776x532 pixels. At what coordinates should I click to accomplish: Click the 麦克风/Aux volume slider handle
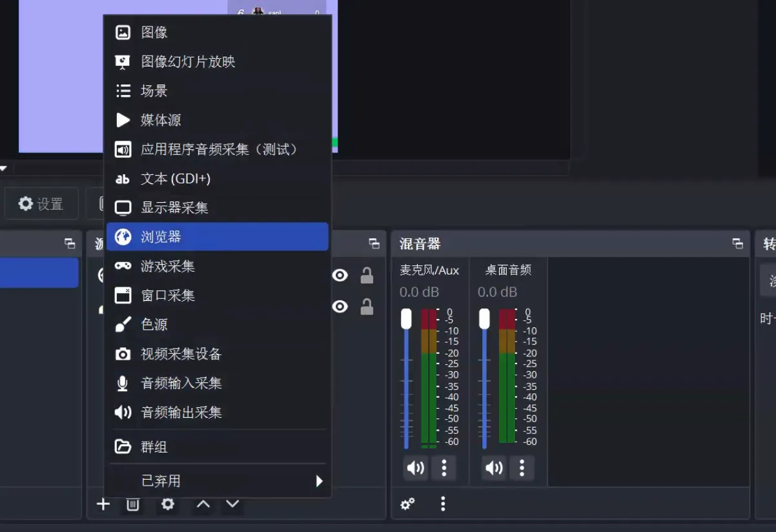click(406, 318)
